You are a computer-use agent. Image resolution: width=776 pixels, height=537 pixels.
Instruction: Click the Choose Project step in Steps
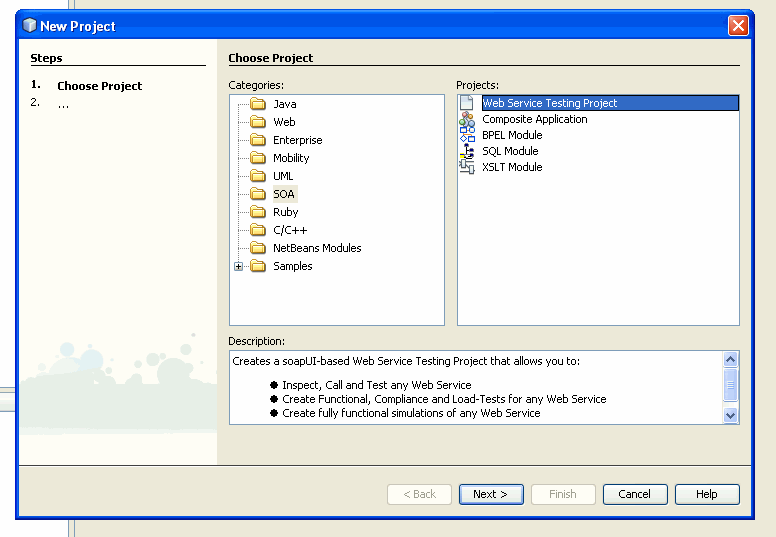point(99,86)
